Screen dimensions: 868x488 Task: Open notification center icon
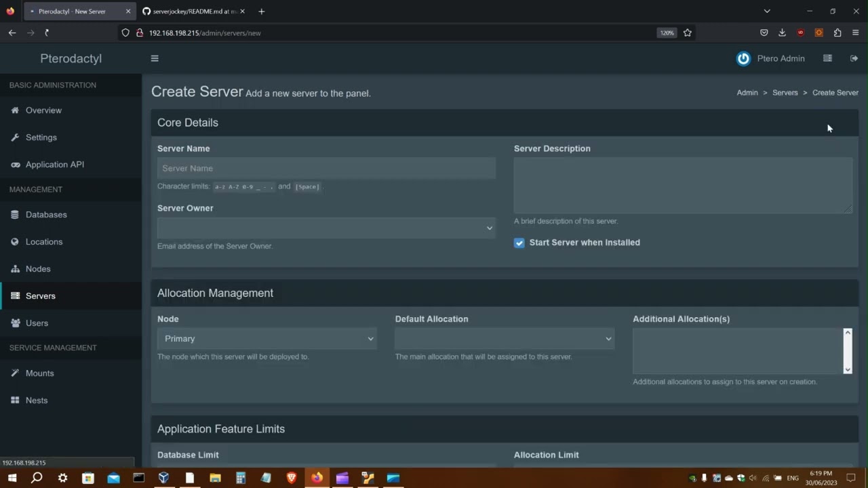click(851, 478)
